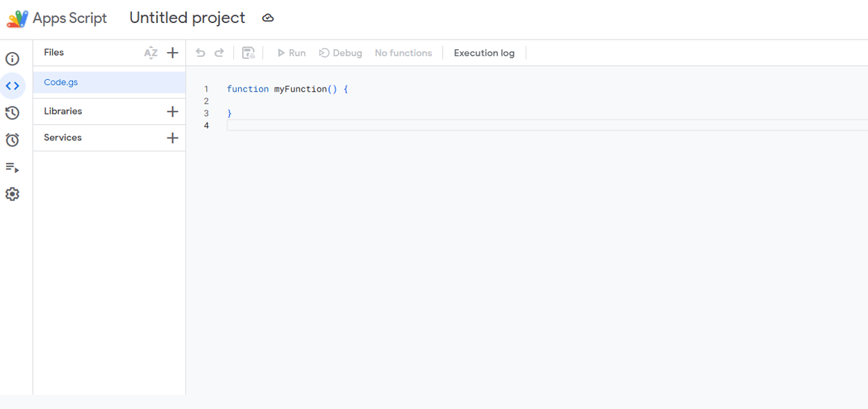Viewport: 868px width, 409px height.
Task: Rename the Untitled project title
Action: coord(187,17)
